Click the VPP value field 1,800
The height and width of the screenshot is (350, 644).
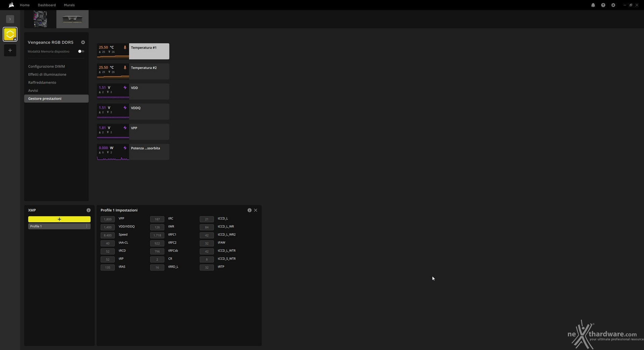click(108, 219)
